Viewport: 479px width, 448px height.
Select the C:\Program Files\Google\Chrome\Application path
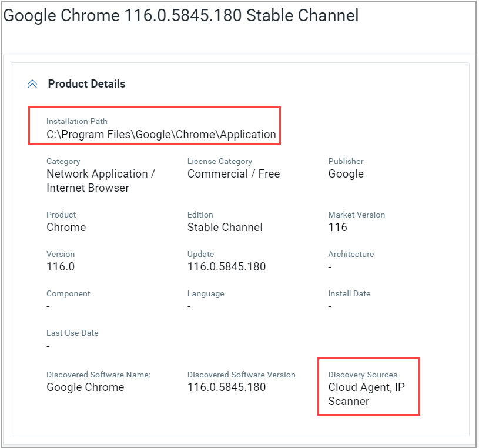tap(161, 135)
